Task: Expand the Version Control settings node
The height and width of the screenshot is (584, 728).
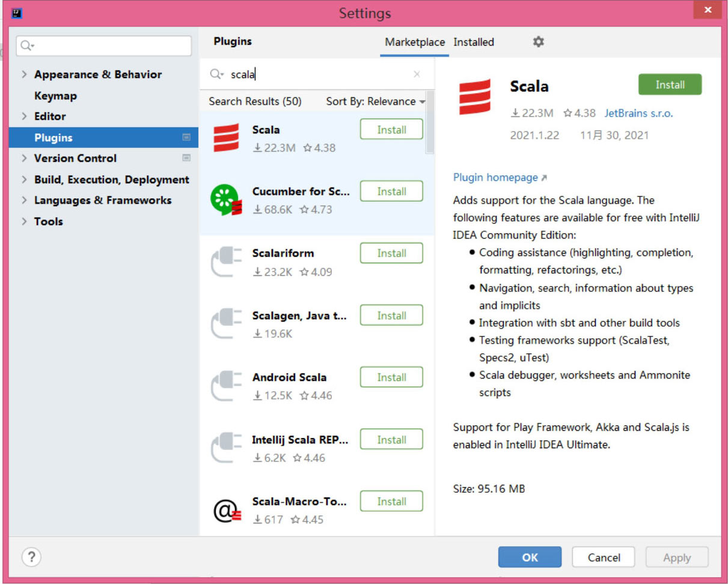Action: coord(24,159)
